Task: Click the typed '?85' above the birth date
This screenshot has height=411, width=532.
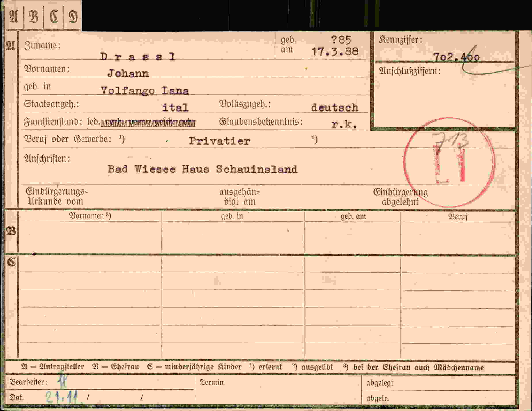Action: [x=341, y=40]
